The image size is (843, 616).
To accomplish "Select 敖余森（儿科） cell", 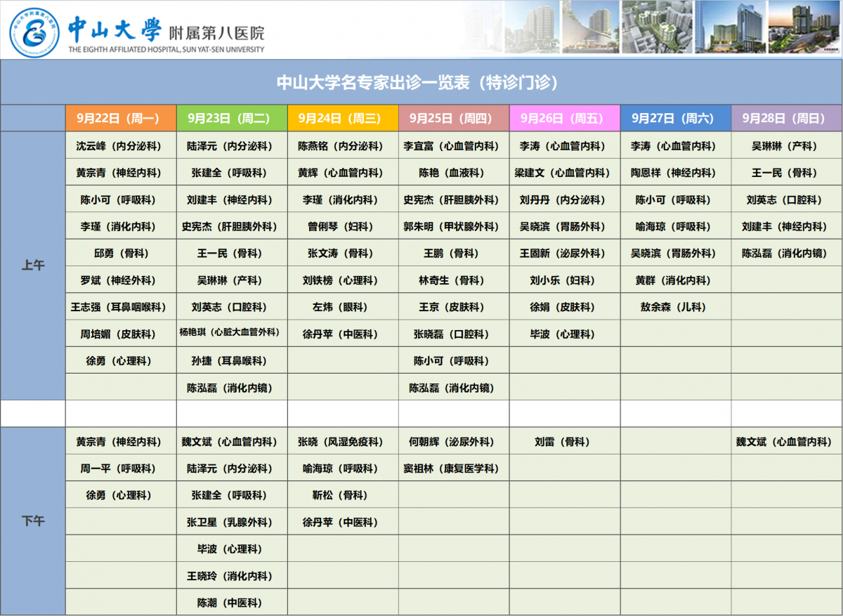I will click(676, 307).
